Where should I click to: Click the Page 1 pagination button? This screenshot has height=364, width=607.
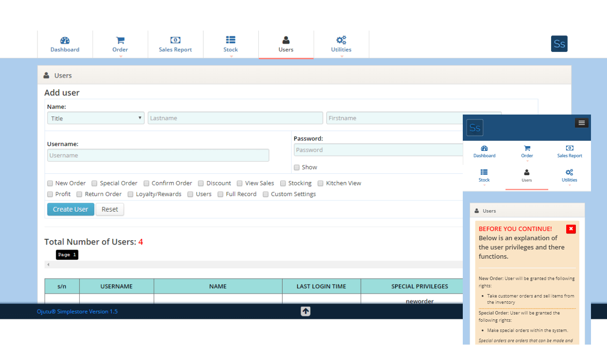click(67, 255)
